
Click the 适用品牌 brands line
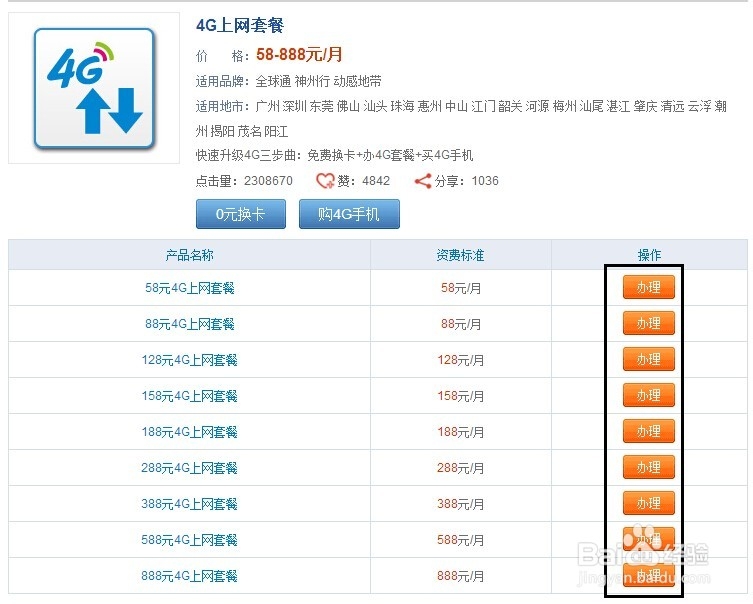[289, 82]
